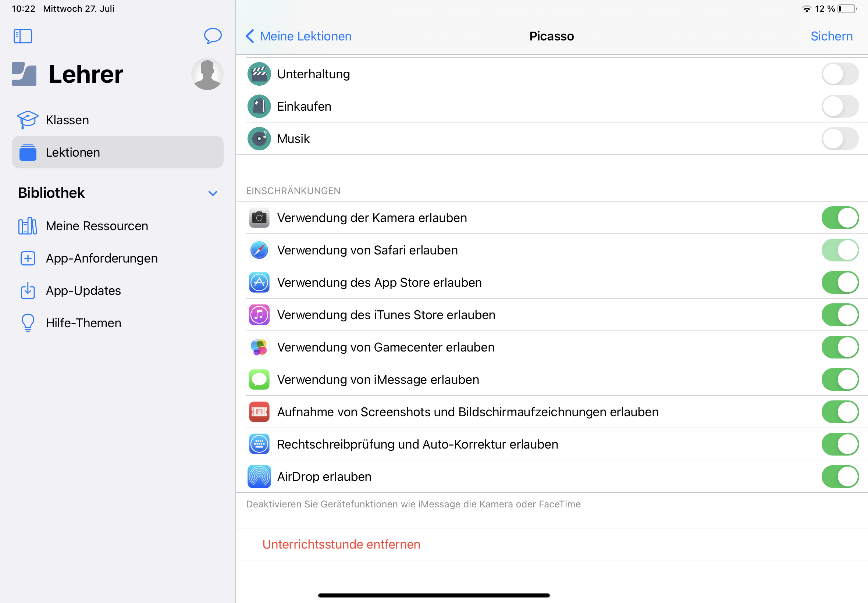
Task: Delete lesson via Unterrichtsstunde entfernen
Action: click(341, 545)
